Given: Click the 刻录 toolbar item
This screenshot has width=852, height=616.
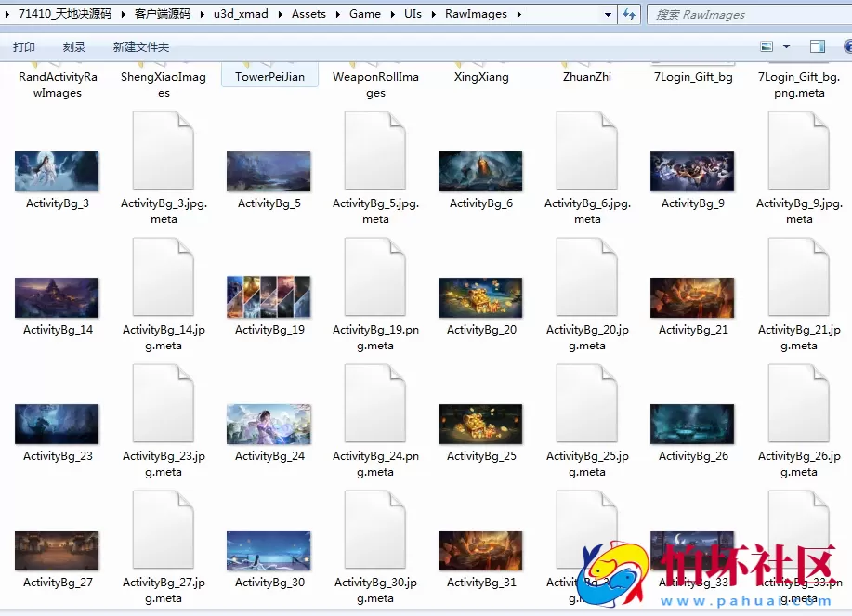Looking at the screenshot, I should [x=74, y=47].
